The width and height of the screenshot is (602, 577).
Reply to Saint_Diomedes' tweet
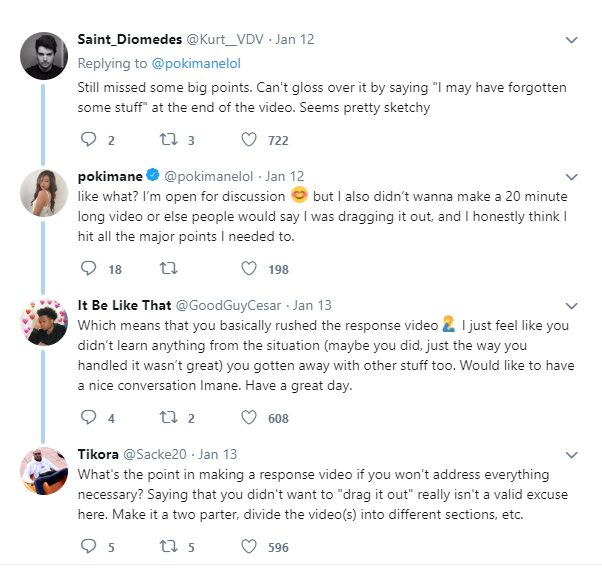pos(87,140)
